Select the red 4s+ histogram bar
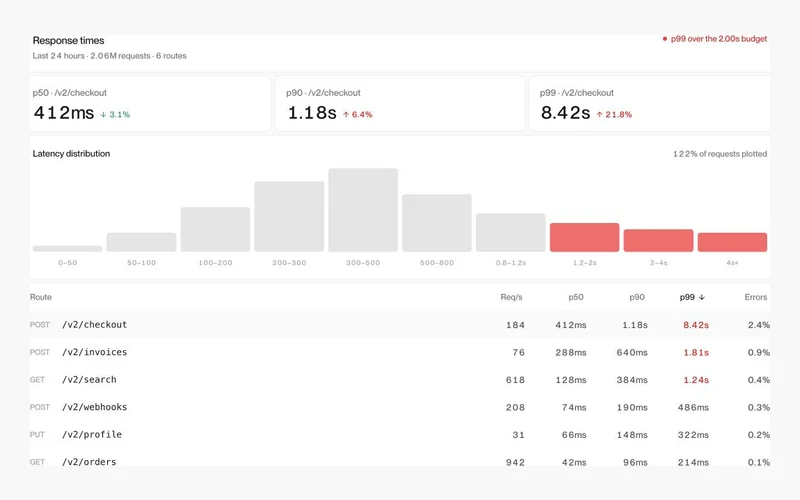Screen dimensions: 800x500 pos(733,242)
